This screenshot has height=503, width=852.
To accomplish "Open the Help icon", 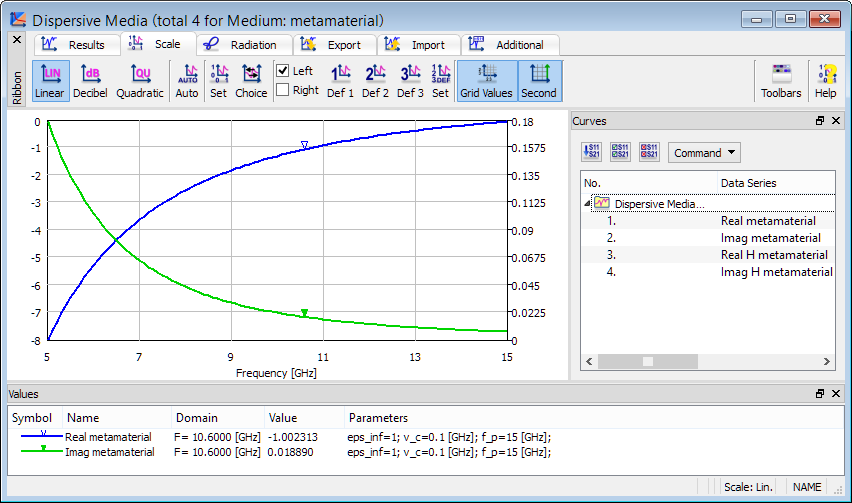I will click(825, 81).
